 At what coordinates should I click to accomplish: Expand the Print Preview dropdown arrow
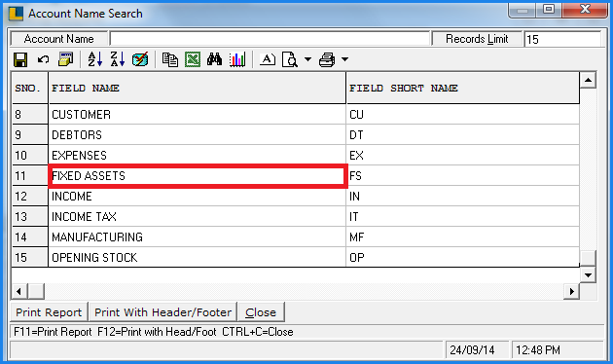click(308, 59)
